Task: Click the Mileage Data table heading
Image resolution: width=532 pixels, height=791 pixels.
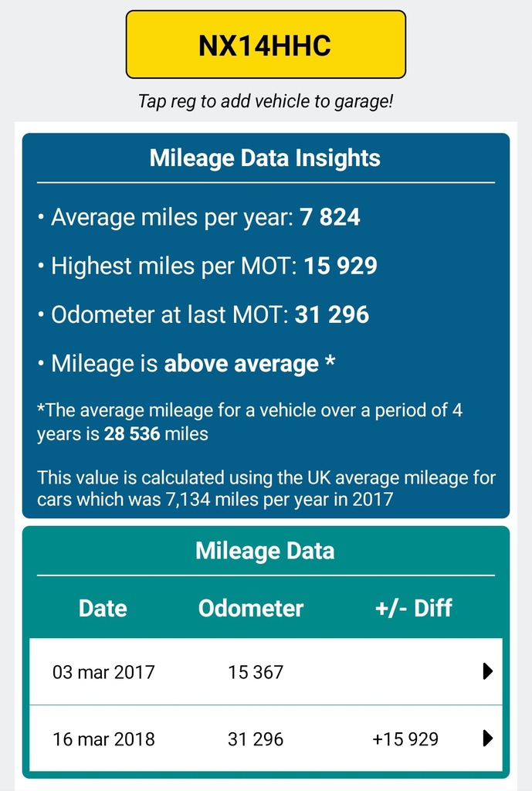Action: click(265, 551)
